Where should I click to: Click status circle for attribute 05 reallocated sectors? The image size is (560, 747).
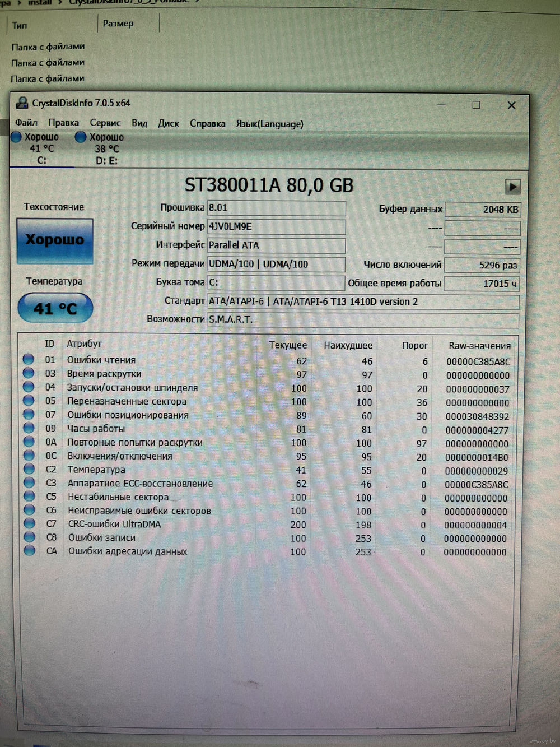(x=29, y=401)
